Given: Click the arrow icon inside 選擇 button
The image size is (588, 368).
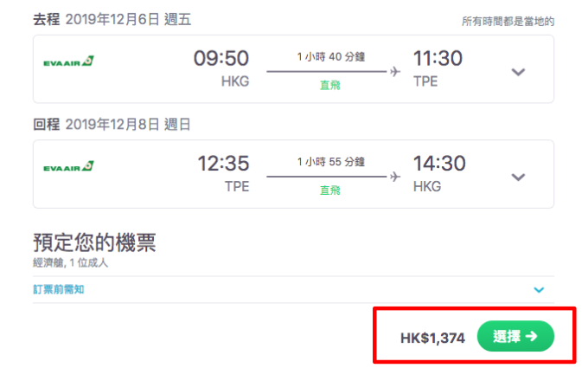Looking at the screenshot, I should pyautogui.click(x=531, y=336).
